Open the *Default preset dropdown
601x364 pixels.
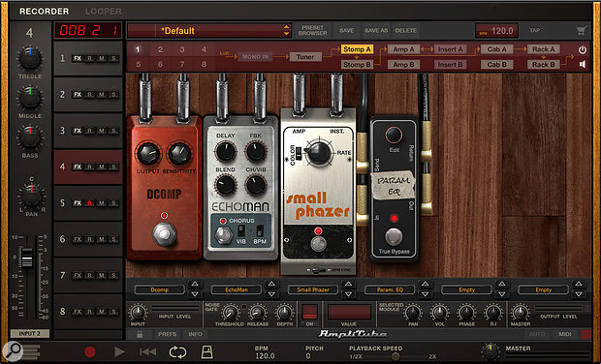pyautogui.click(x=208, y=31)
